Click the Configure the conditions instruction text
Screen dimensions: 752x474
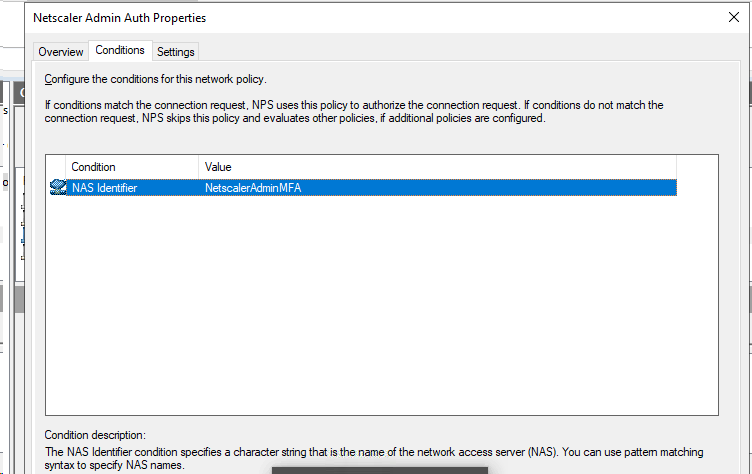(x=155, y=79)
